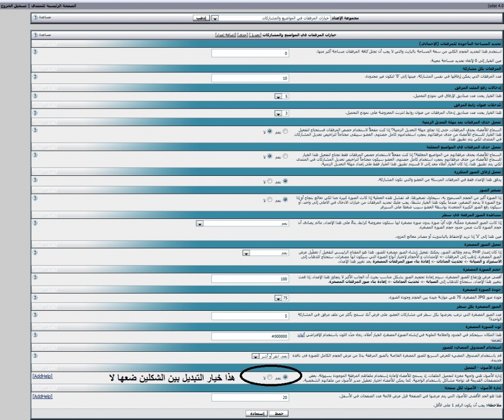Open help icon for thumbnail color row
Viewport: 504px width, 420px height.
[35, 335]
